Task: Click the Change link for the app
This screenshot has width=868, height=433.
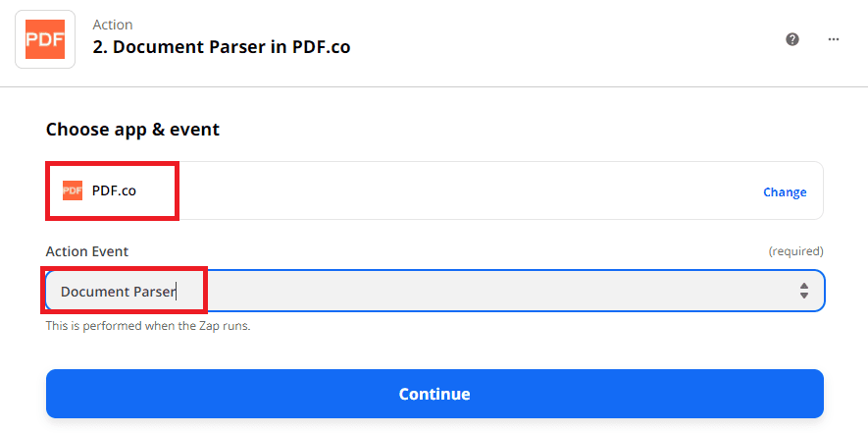Action: (785, 192)
